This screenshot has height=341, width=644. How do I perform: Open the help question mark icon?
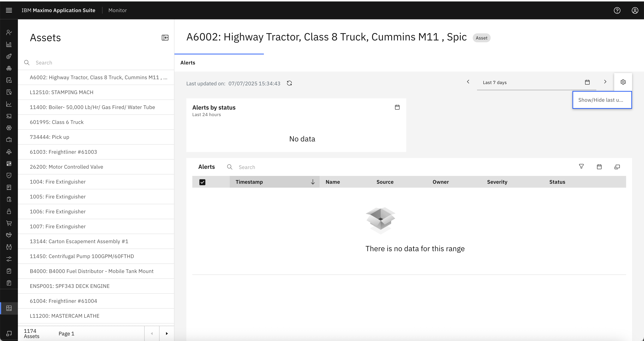point(617,10)
